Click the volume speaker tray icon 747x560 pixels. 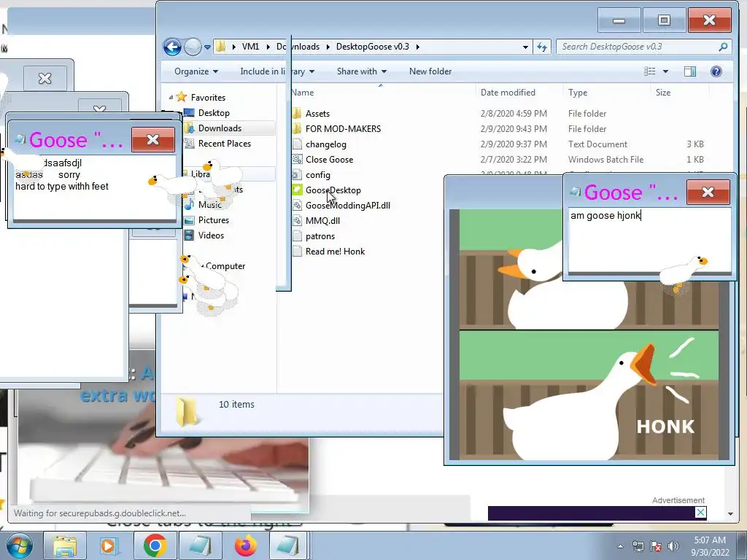tap(673, 546)
